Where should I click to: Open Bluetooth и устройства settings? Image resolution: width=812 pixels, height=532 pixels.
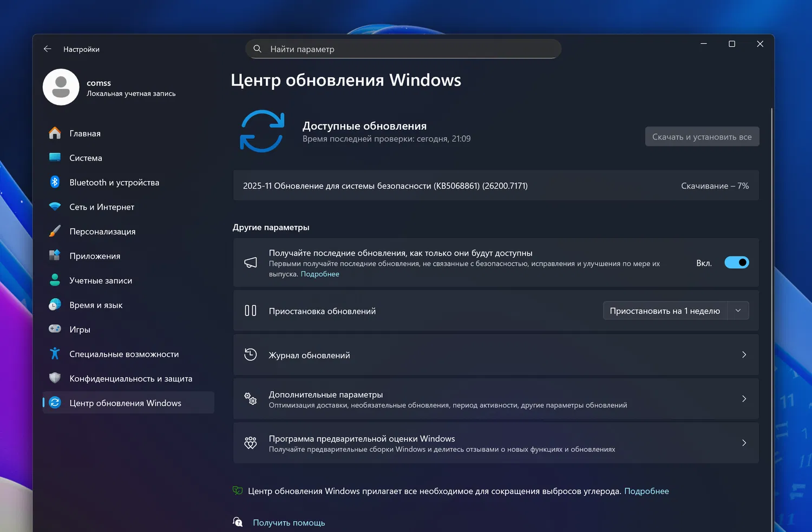click(128, 182)
